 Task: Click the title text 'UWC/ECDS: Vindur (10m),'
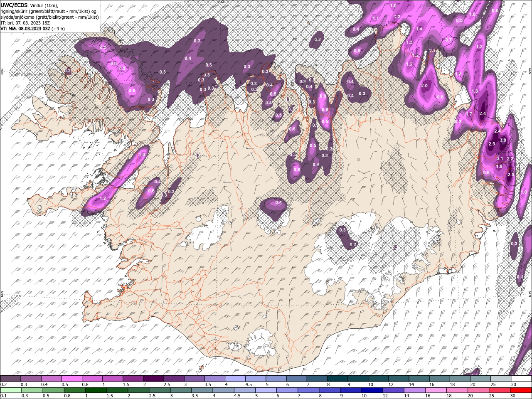tap(30, 5)
